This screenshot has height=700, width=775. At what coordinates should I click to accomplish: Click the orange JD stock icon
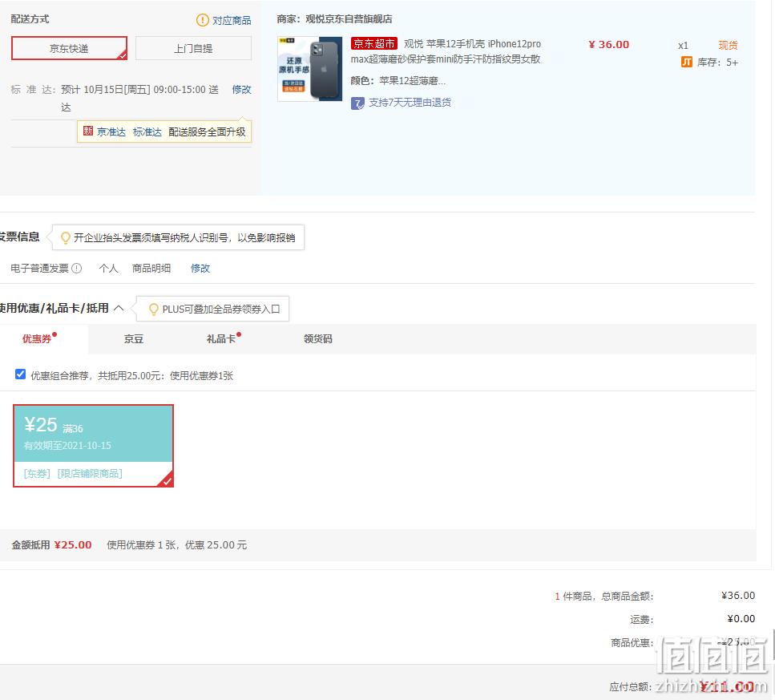[x=687, y=62]
